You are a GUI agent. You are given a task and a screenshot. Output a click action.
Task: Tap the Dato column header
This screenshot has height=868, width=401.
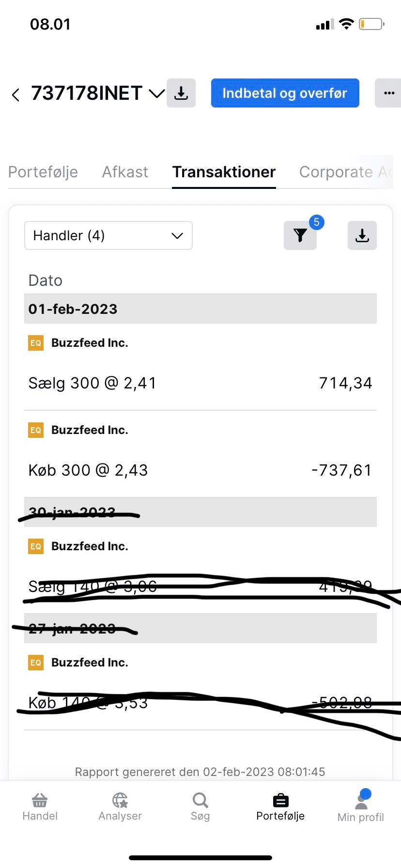(46, 280)
